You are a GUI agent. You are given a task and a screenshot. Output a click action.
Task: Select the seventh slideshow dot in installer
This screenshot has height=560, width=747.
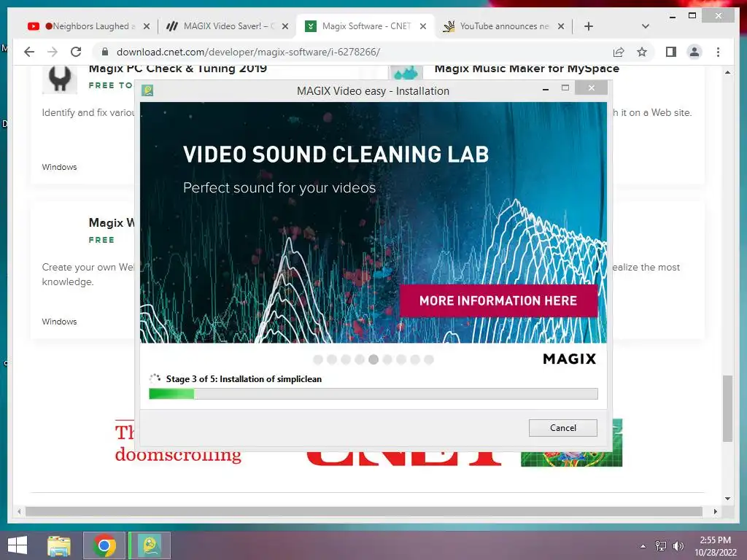pos(401,359)
